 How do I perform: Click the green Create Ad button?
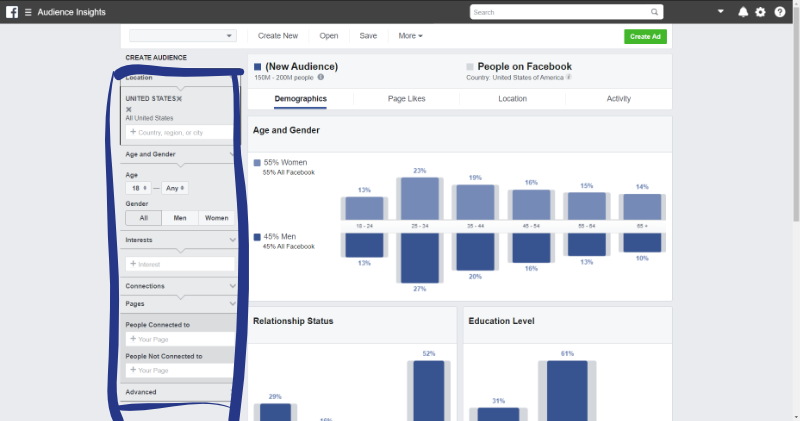tap(645, 36)
